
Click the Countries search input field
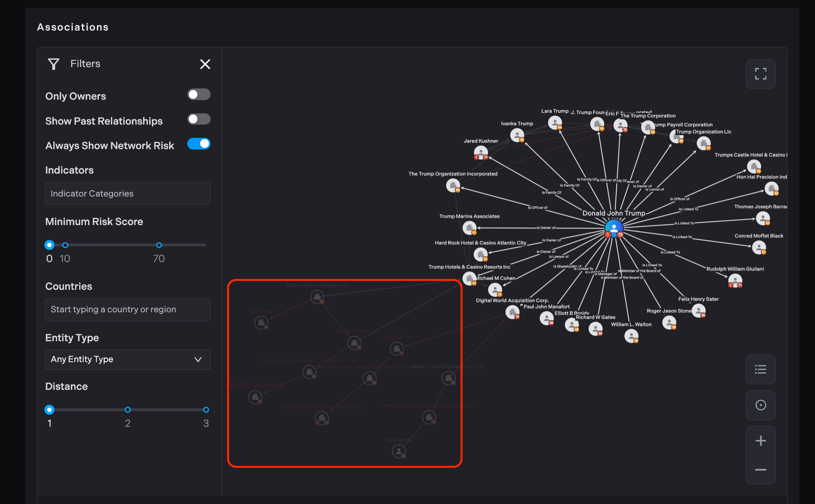tap(127, 309)
